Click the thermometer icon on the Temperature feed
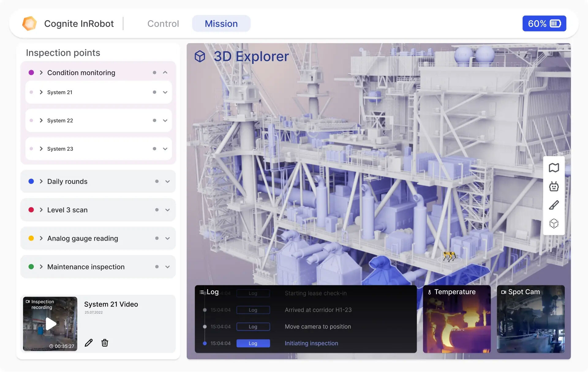The image size is (588, 372). coord(430,292)
